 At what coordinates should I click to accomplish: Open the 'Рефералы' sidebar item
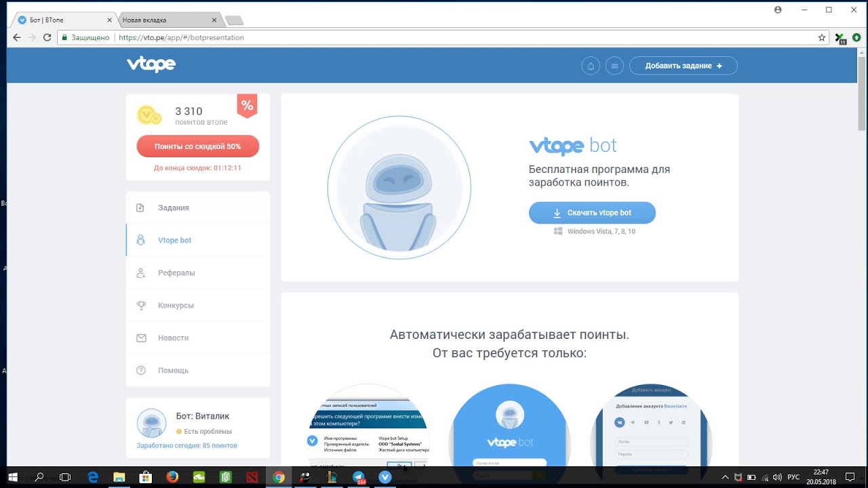click(198, 272)
